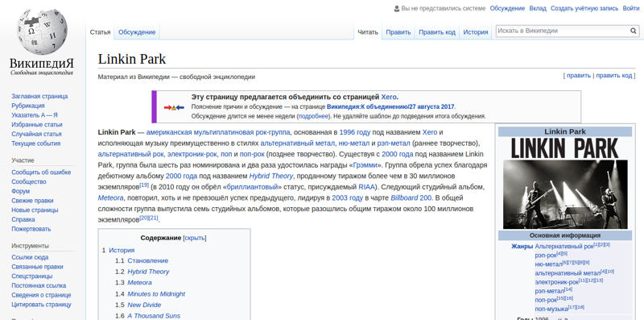Open 'Случайная статья' sidebar link
Screen dimensions: 644x320
[36, 134]
